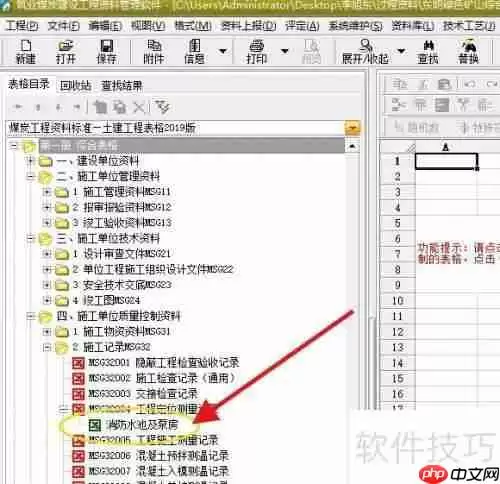Expand the 一、建设单位资料 folder node
This screenshot has width=500, height=484.
coord(30,161)
